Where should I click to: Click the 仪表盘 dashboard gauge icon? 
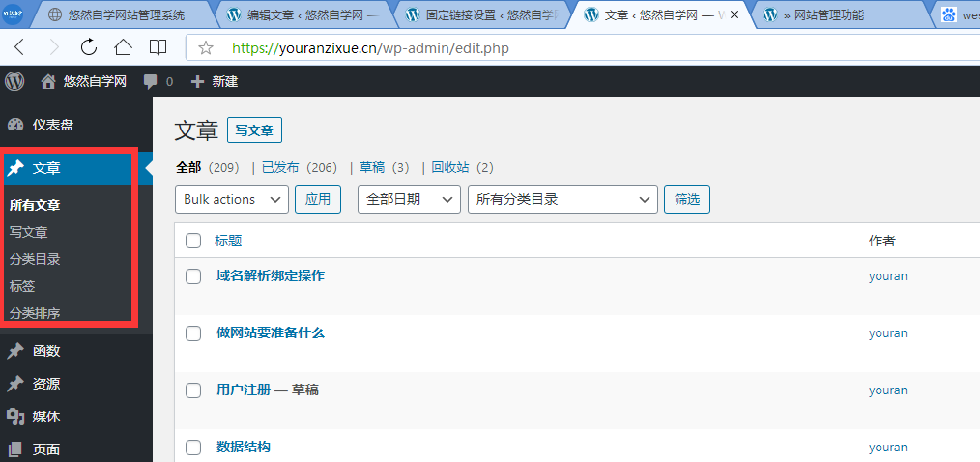coord(15,125)
